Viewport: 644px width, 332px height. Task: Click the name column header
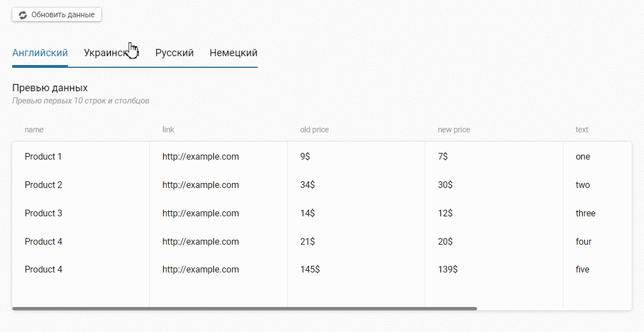point(34,130)
